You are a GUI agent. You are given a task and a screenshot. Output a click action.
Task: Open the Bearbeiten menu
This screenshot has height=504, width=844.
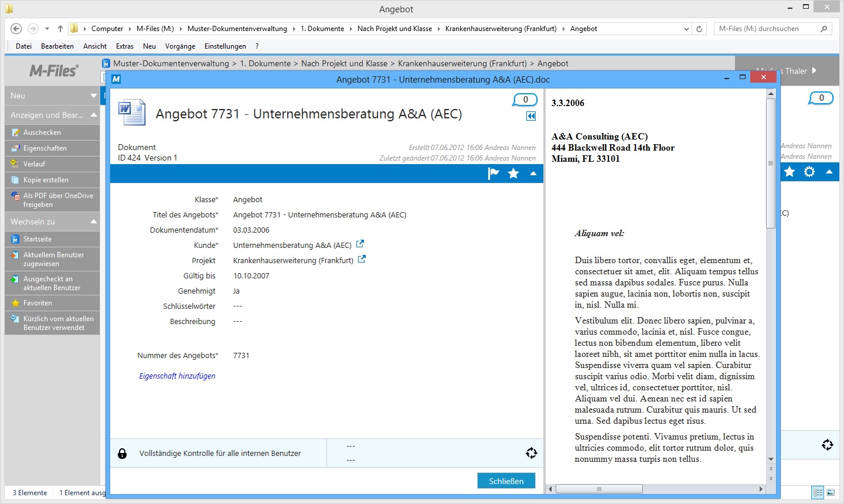57,46
